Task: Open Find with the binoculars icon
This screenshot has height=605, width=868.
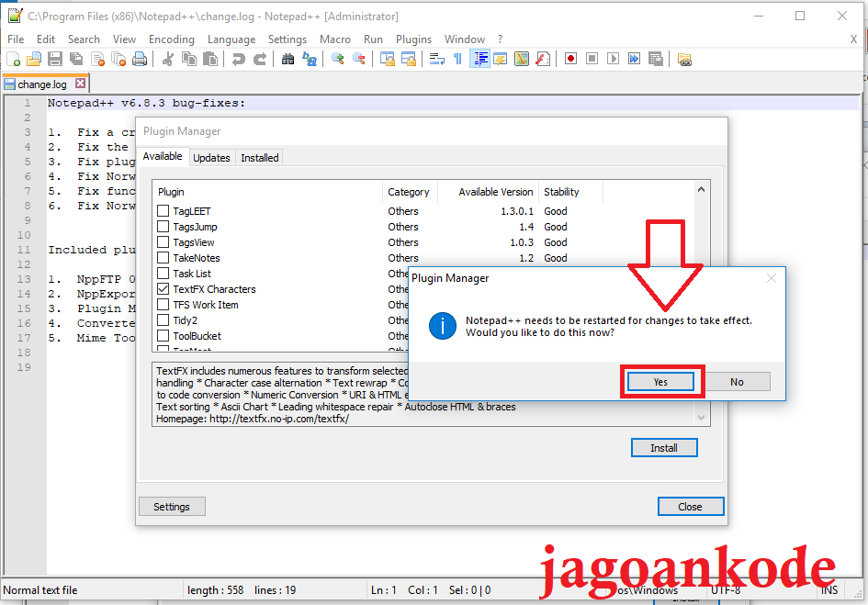Action: click(x=287, y=59)
